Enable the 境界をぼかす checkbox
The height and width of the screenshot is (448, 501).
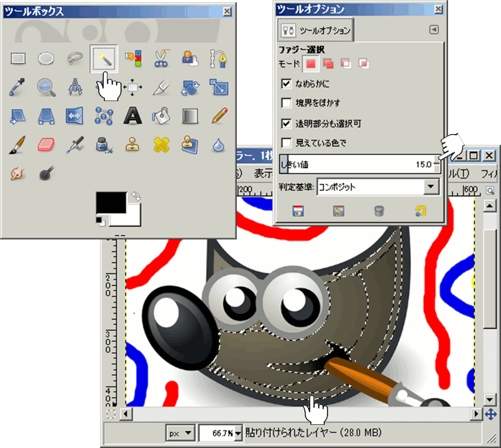tap(286, 103)
